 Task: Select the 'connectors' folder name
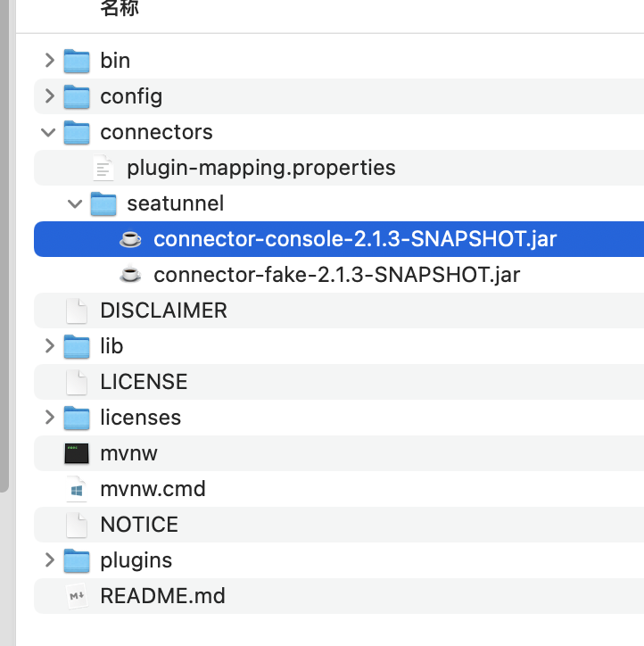tap(156, 132)
